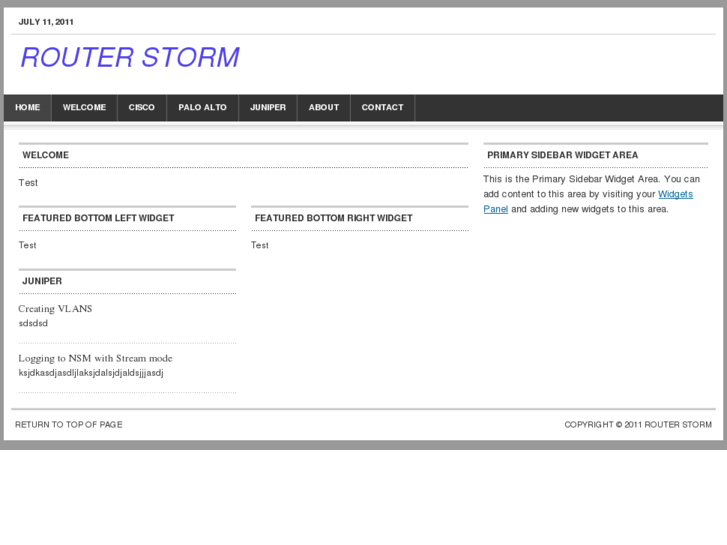727x545 pixels.
Task: Open the Juniper navigation menu item
Action: pos(268,108)
